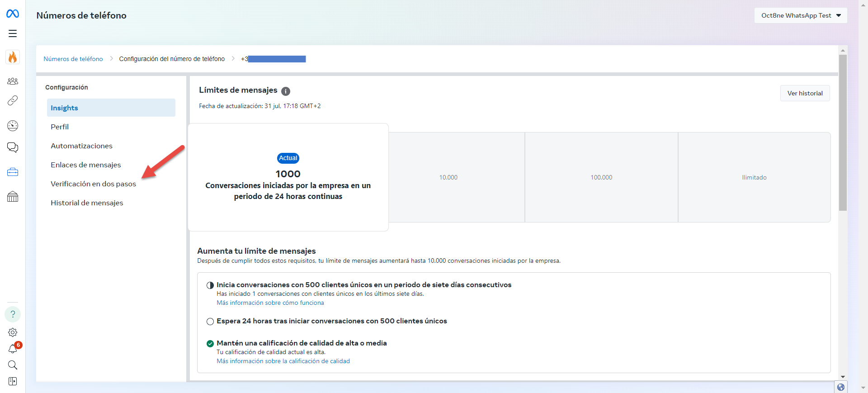Click the chain link icon in sidebar
The height and width of the screenshot is (393, 868).
(13, 100)
